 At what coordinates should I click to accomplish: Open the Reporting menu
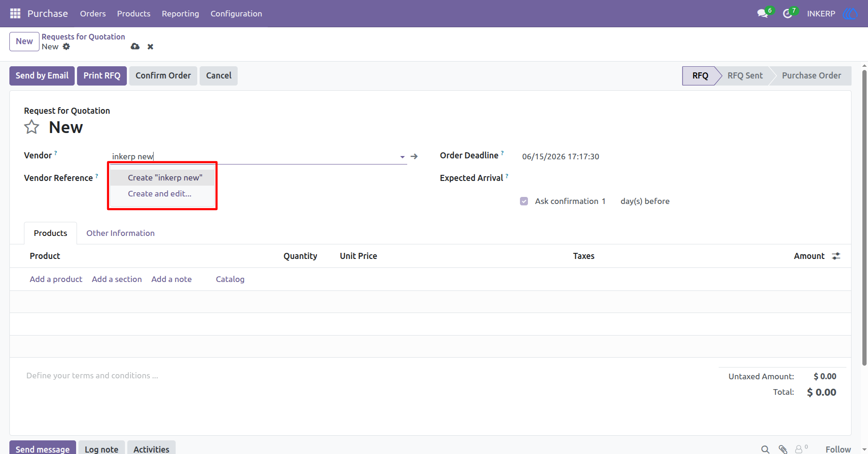tap(180, 14)
